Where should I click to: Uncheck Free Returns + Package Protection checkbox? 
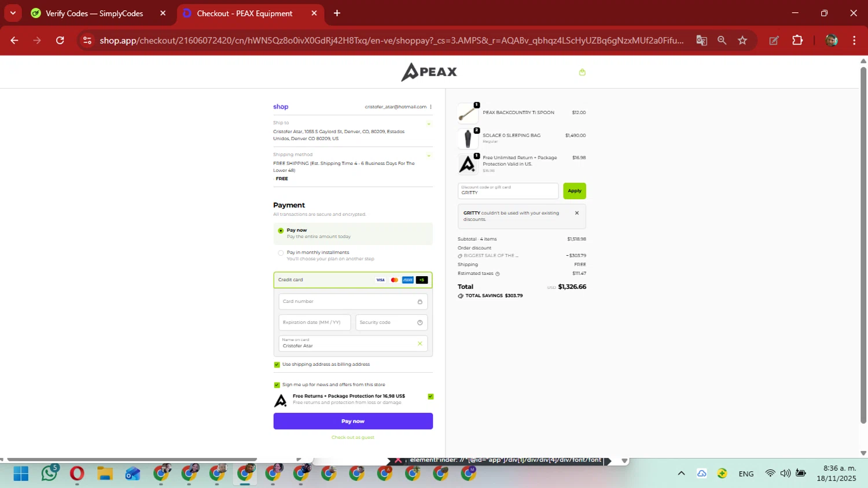click(x=431, y=397)
